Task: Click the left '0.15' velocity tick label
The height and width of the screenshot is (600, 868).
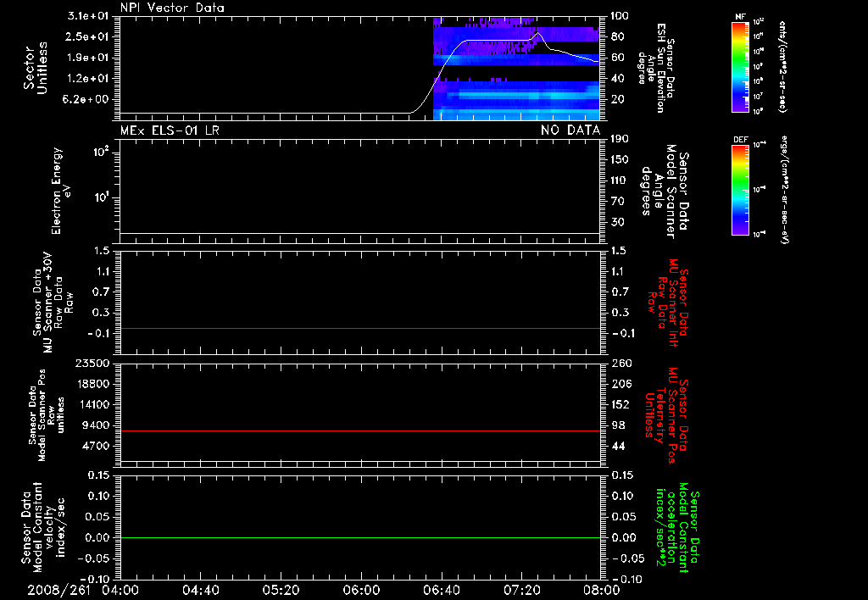Action: (x=97, y=475)
